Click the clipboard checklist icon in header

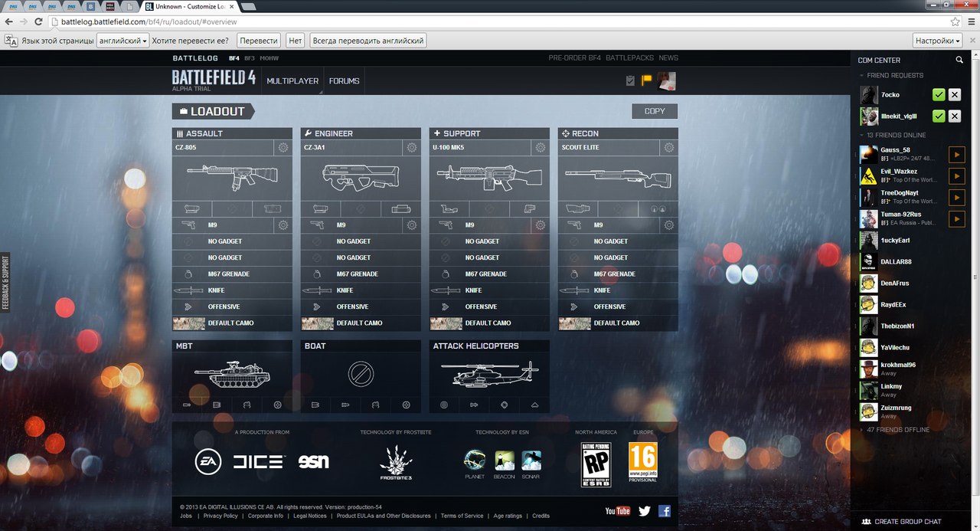[630, 80]
